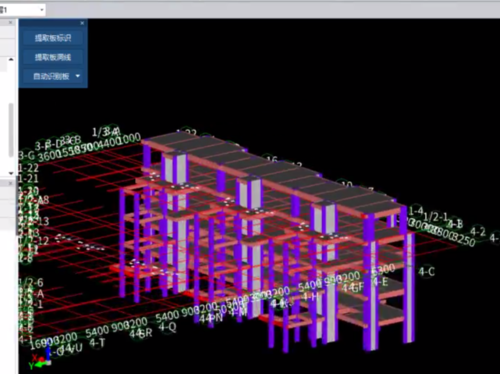Click the 提取板洞线 button
The width and height of the screenshot is (500, 374).
click(x=53, y=57)
